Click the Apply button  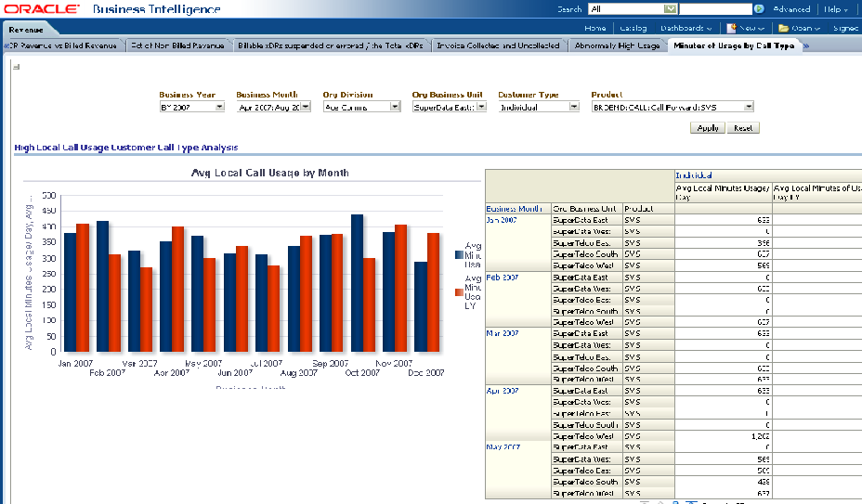pos(708,128)
